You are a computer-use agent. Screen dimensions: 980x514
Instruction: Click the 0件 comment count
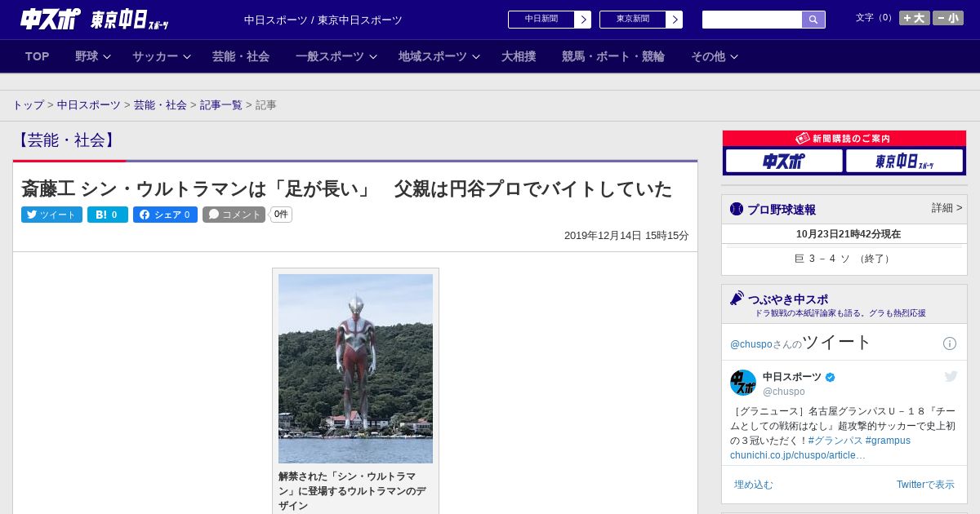281,215
